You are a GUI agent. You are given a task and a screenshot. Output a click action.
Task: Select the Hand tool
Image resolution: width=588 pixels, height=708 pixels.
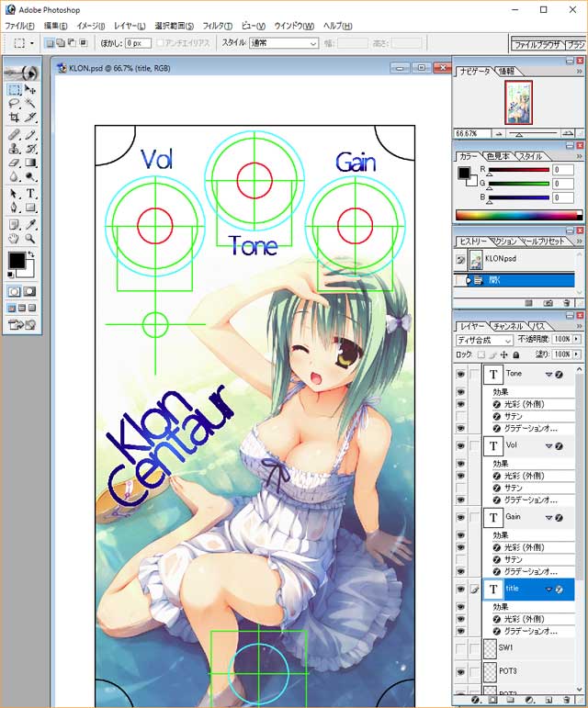coord(15,239)
